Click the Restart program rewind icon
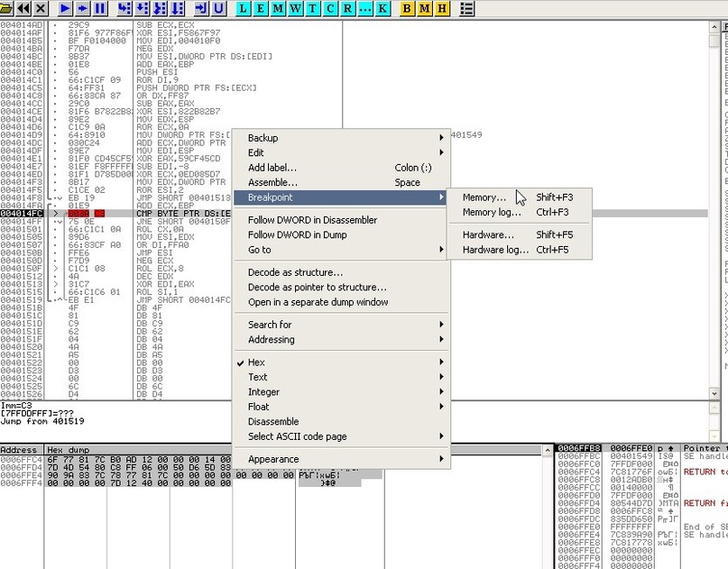Screen dimensions: 728x569 point(23,8)
